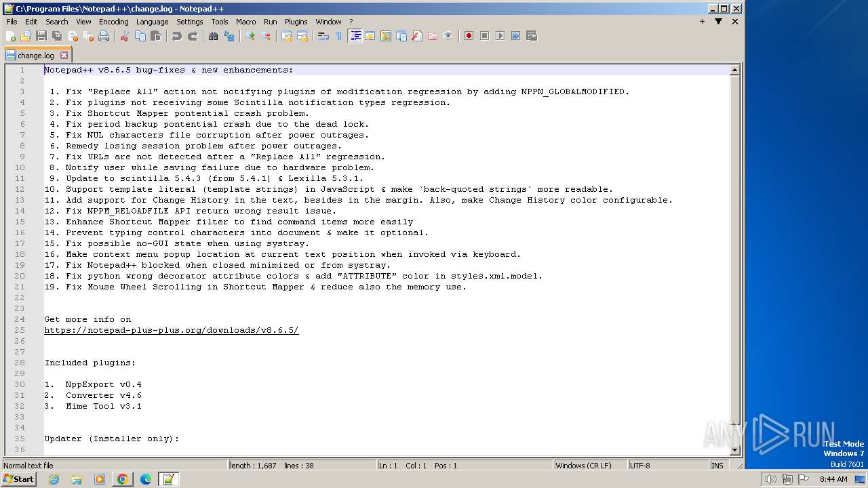Viewport: 868px width, 488px height.
Task: Undo the last action via toolbar
Action: tap(177, 36)
